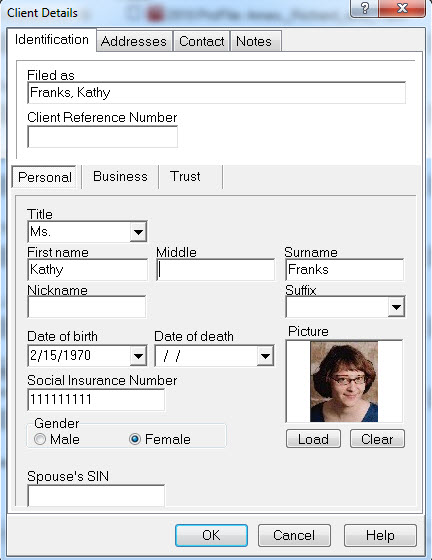Click the client photo thumbnail
This screenshot has height=560, width=432.
click(344, 381)
